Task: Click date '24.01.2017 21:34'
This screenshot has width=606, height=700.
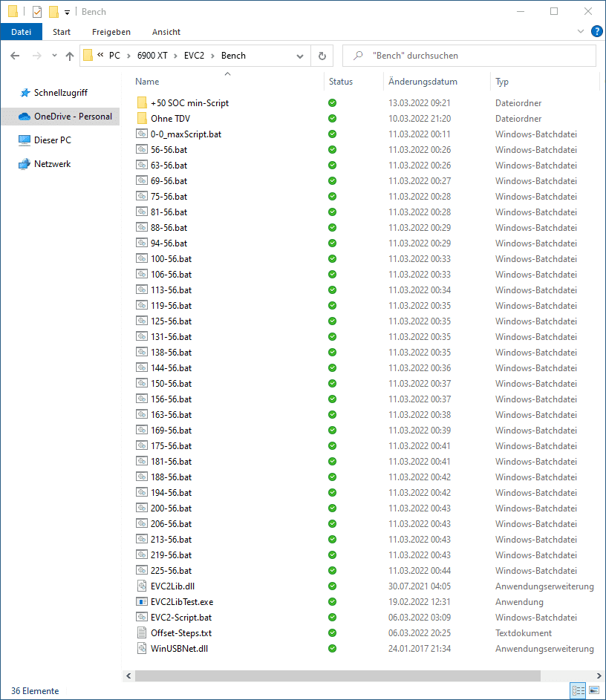Action: click(x=420, y=649)
